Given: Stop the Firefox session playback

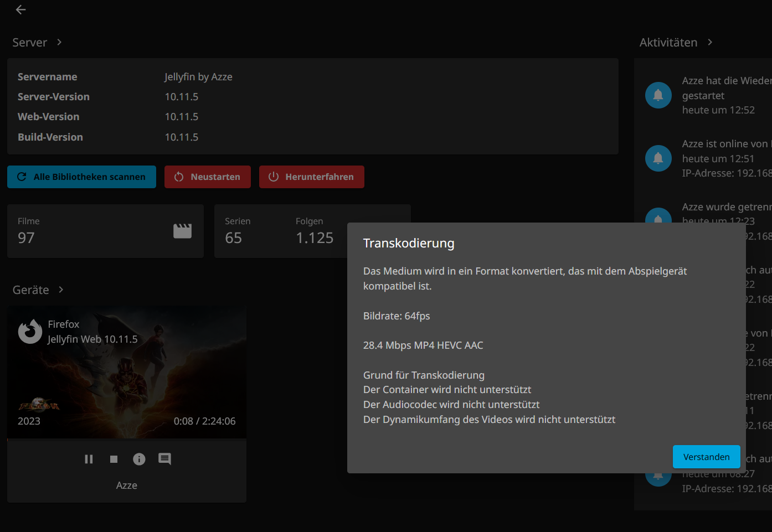Looking at the screenshot, I should click(x=114, y=459).
